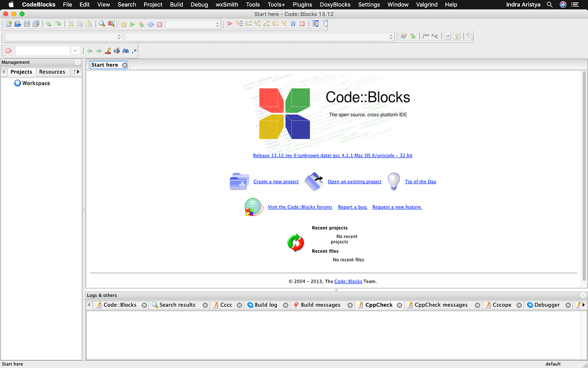588x368 pixels.
Task: Click the release version link
Action: click(333, 156)
